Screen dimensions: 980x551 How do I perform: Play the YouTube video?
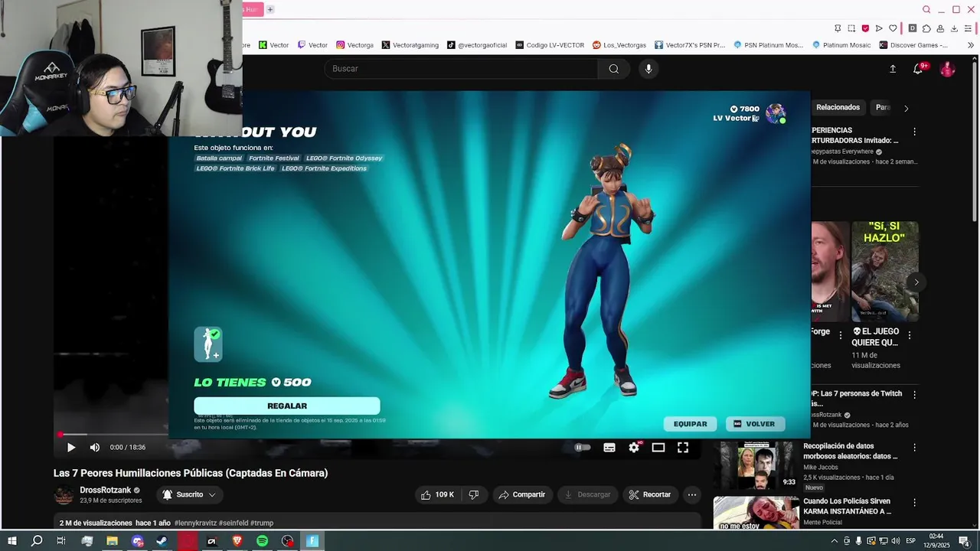(x=70, y=448)
